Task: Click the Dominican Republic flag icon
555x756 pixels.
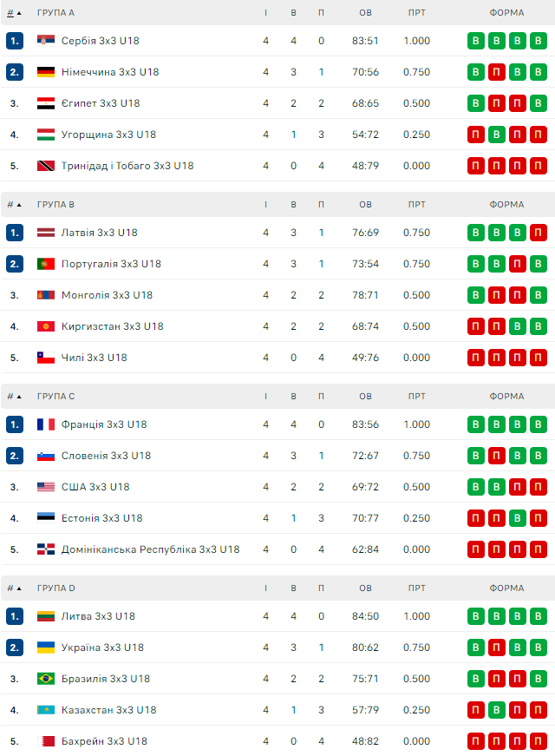Action: [46, 549]
